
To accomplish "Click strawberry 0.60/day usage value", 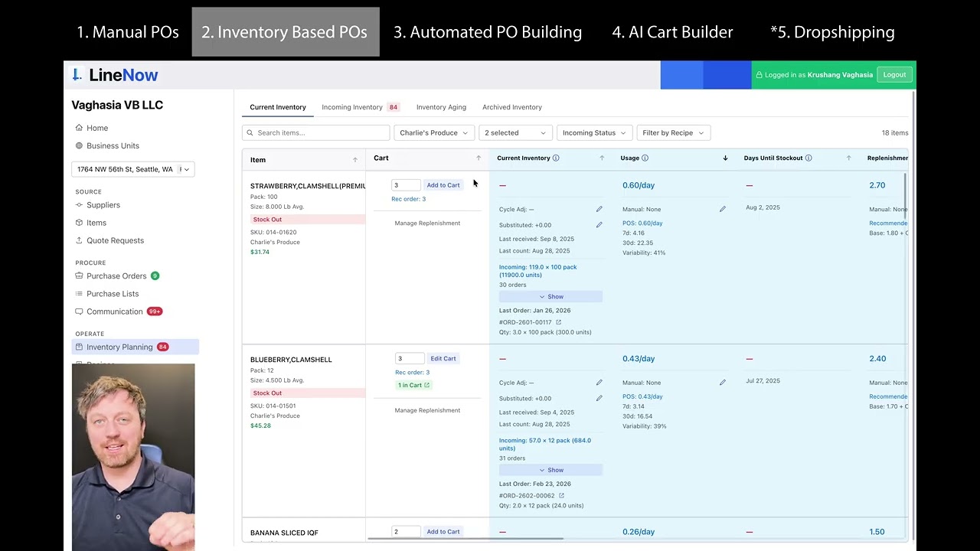I will click(x=639, y=185).
